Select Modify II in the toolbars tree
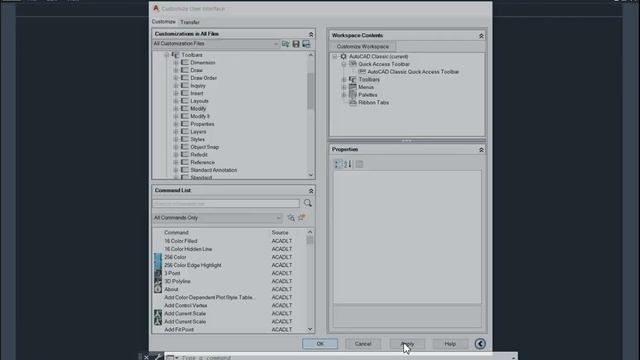Screen dimensions: 640x360 tap(200, 116)
